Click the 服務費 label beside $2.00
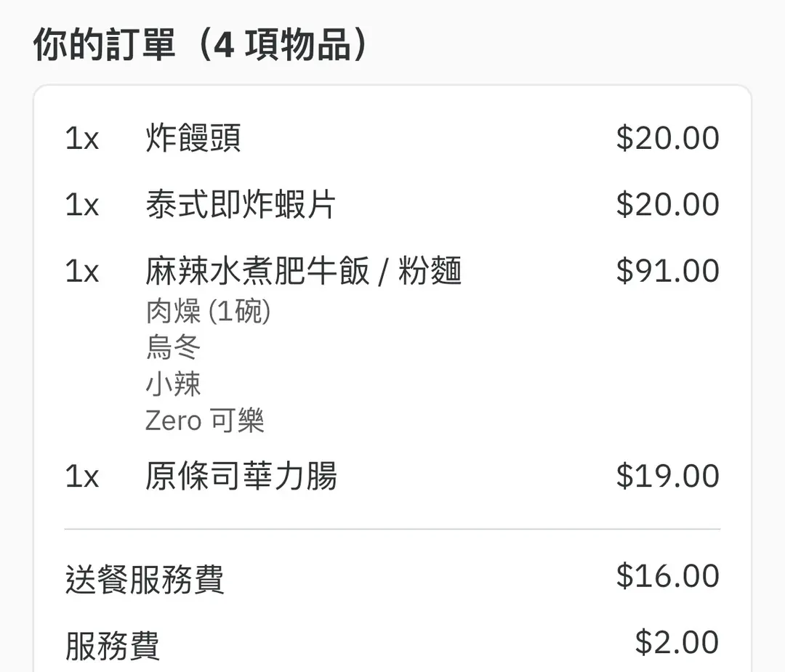The height and width of the screenshot is (672, 785). [113, 646]
